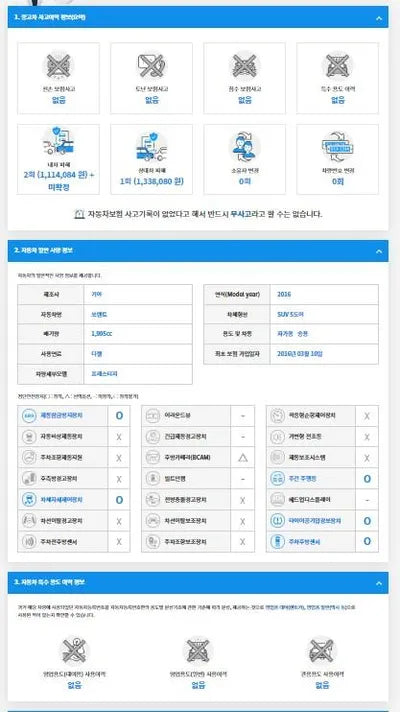Viewport: 400px width, 712px height.
Task: Click the vehicle stability control icon
Action: [29, 499]
